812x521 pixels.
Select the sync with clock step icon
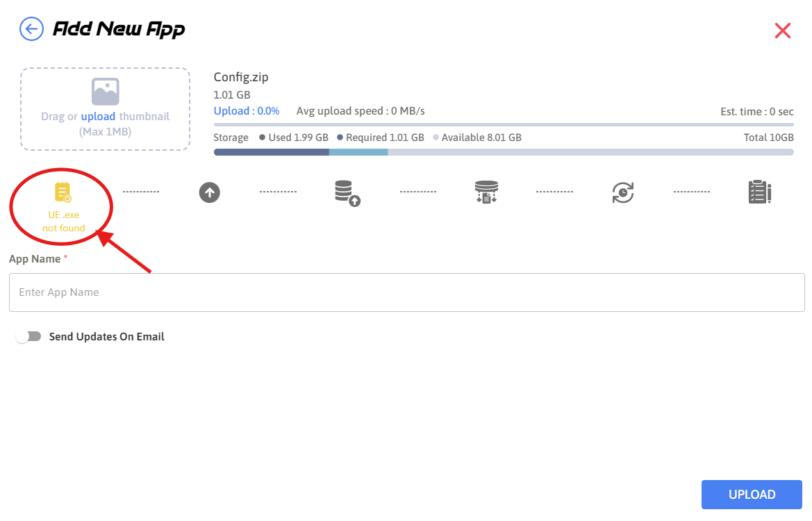click(622, 192)
